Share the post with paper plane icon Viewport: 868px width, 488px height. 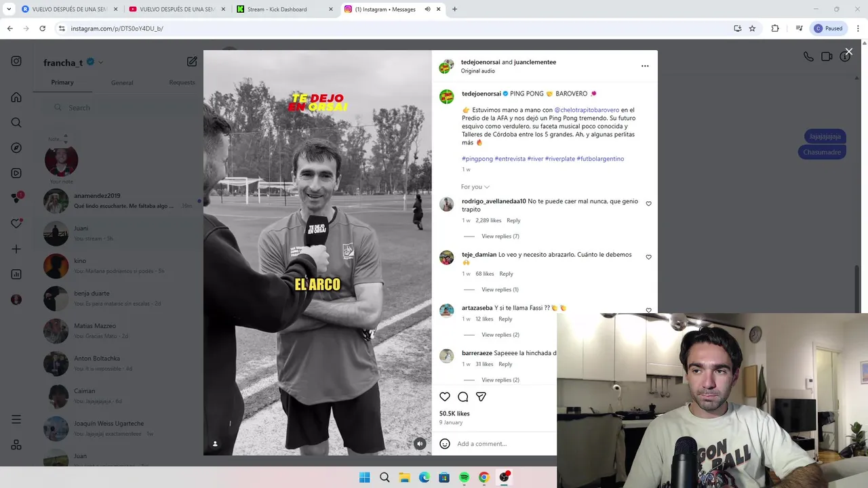point(481,396)
